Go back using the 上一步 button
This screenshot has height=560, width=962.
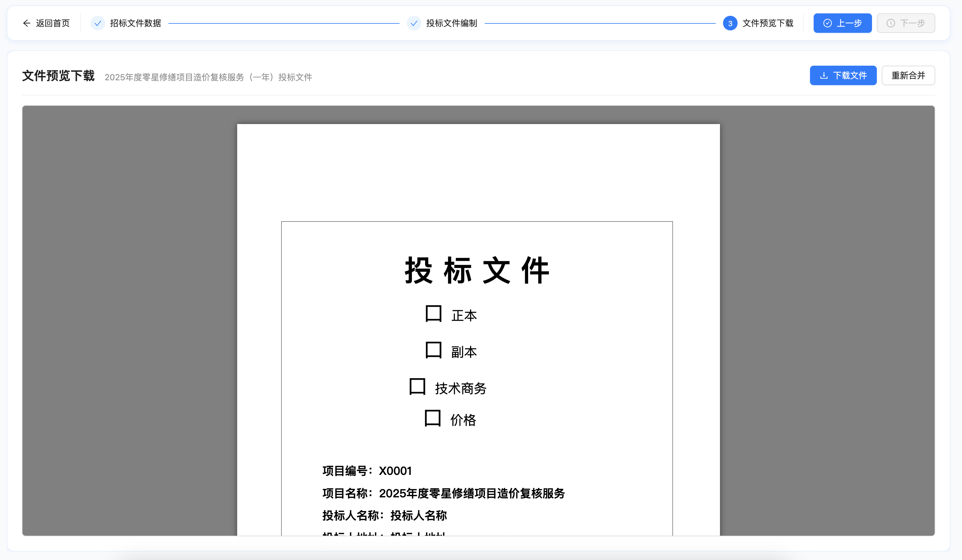click(843, 23)
